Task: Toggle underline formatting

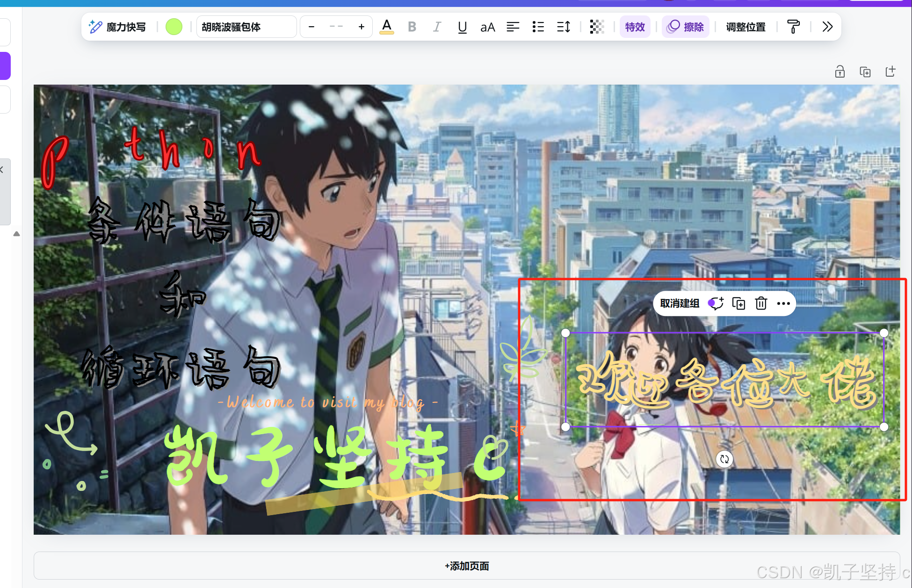Action: (462, 27)
